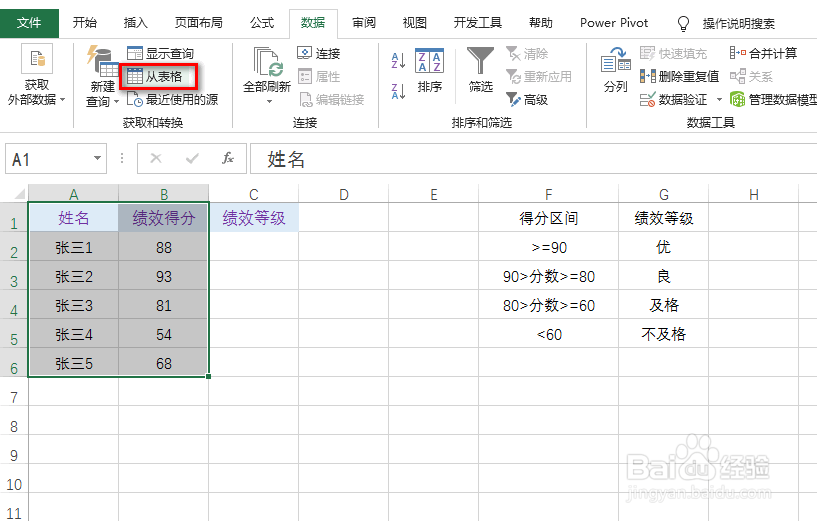Sort descending with the Z-A icon
Image resolution: width=817 pixels, height=521 pixels.
tap(398, 91)
